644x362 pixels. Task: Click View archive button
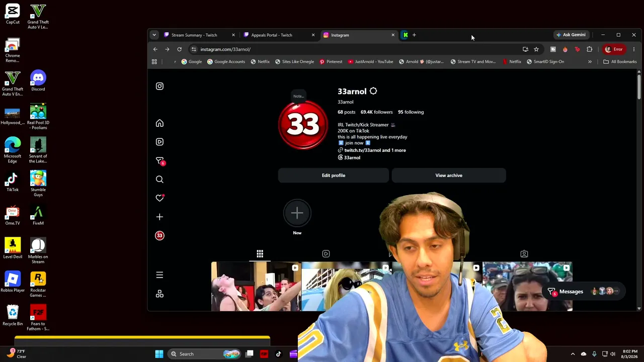click(449, 175)
